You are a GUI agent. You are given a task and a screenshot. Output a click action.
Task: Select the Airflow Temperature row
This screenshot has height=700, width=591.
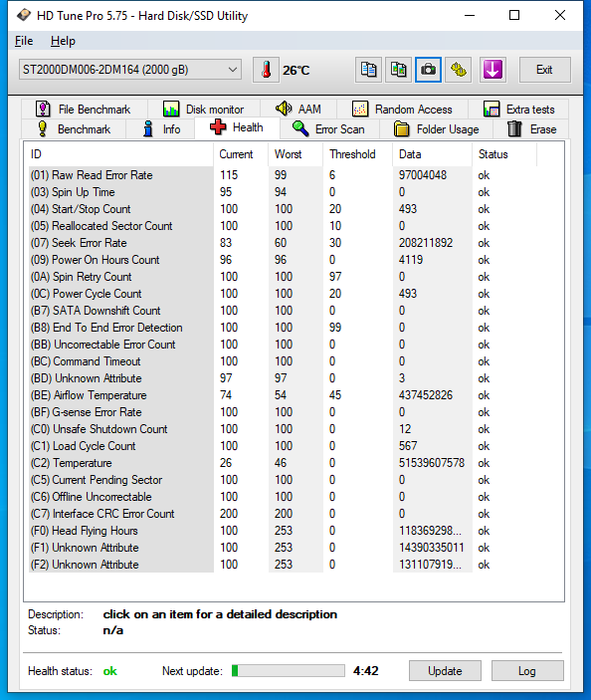tap(283, 395)
